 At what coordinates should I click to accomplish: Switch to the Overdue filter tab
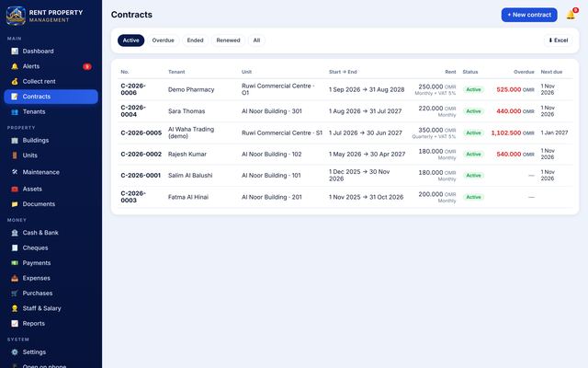point(164,40)
